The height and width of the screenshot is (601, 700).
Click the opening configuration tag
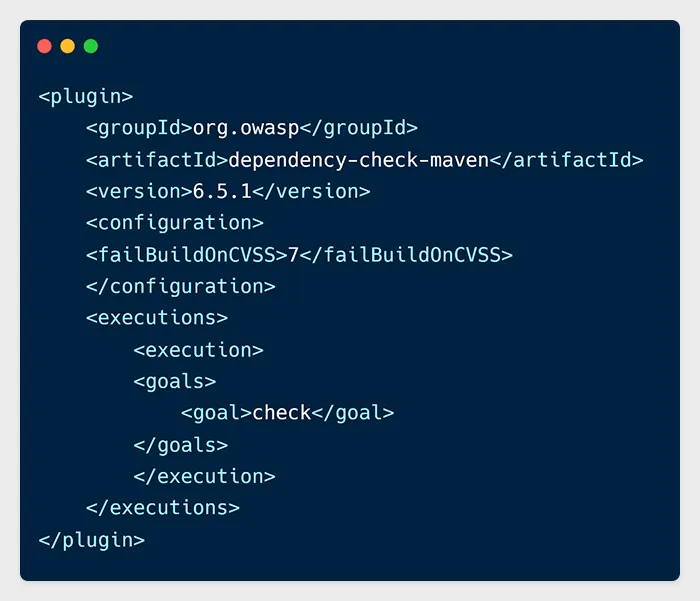point(175,223)
